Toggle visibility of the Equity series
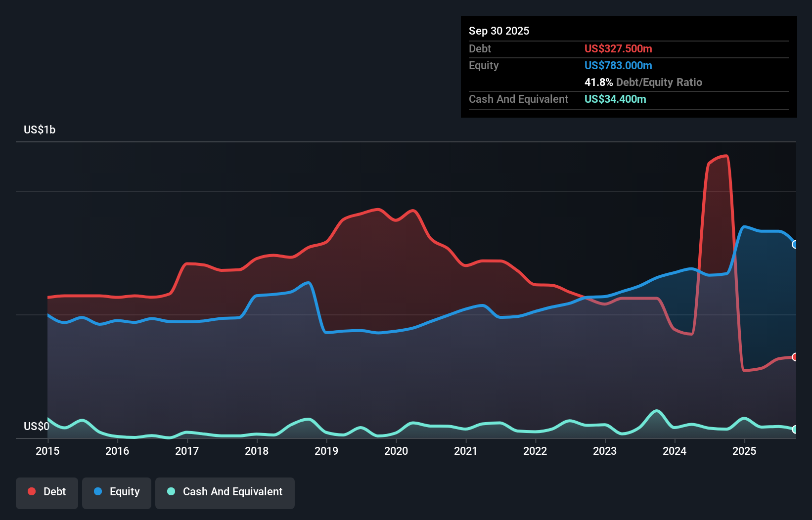Viewport: 812px width, 520px height. [116, 492]
